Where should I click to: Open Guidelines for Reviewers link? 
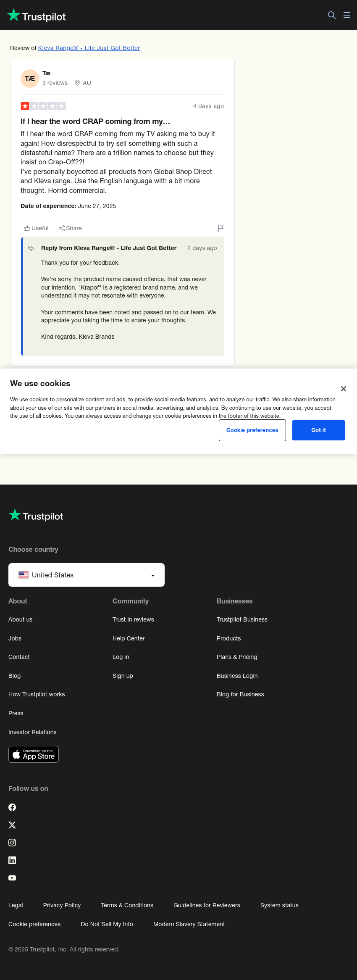pos(207,905)
